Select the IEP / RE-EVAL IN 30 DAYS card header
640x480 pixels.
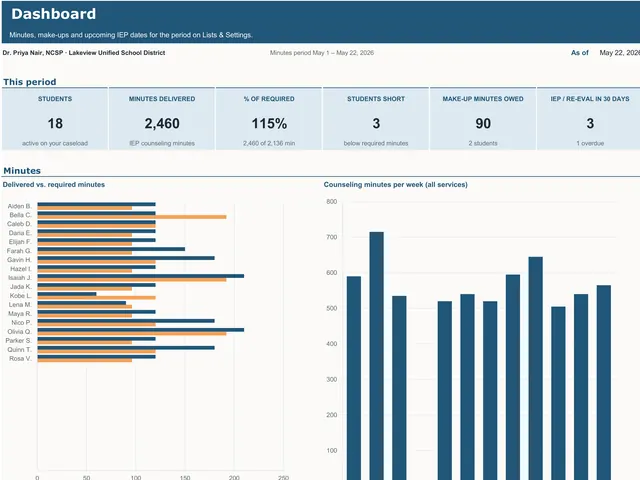[x=590, y=99]
